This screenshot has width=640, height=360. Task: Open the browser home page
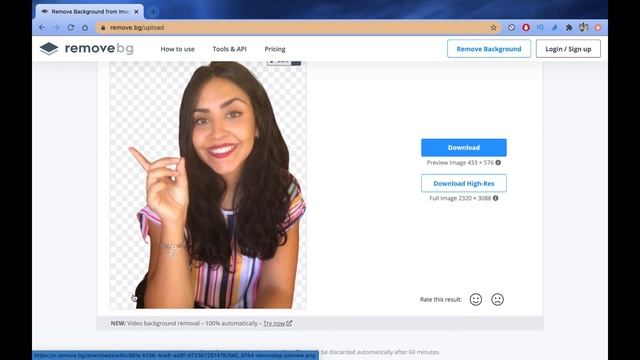(x=85, y=27)
